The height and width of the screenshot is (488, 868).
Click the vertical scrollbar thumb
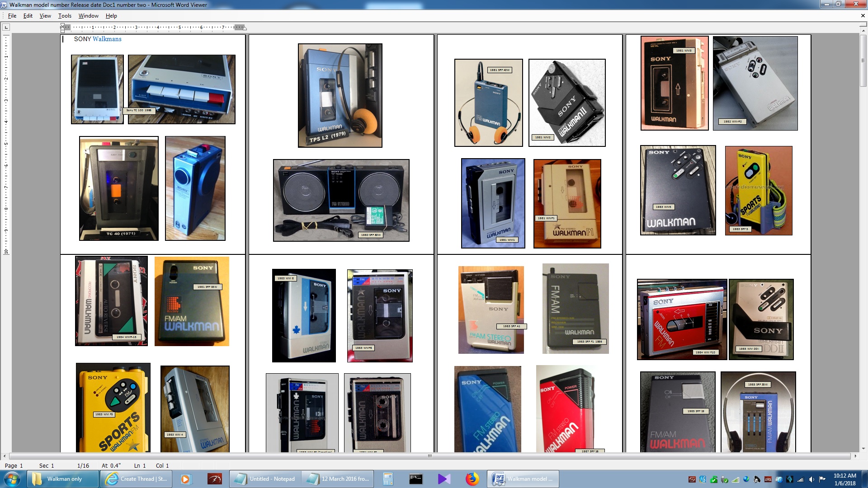[863, 61]
